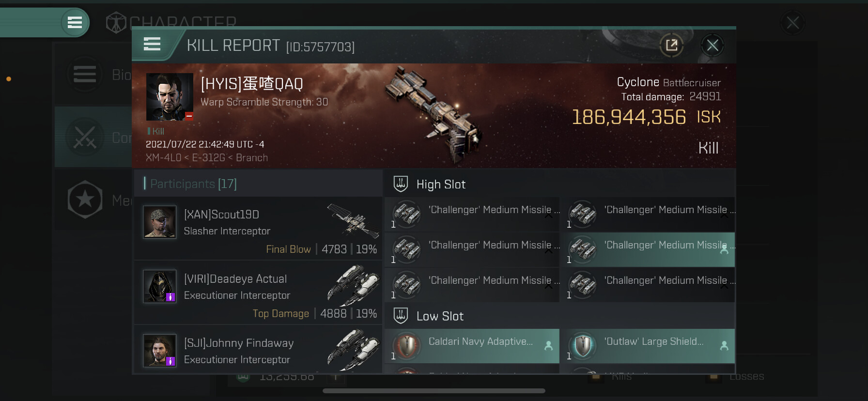Click the High Slot section header icon
Viewport: 868px width, 401px height.
click(x=401, y=184)
